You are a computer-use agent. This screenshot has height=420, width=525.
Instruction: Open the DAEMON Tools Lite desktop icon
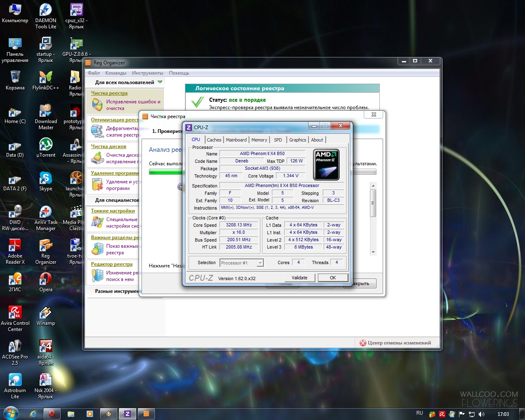click(x=46, y=10)
